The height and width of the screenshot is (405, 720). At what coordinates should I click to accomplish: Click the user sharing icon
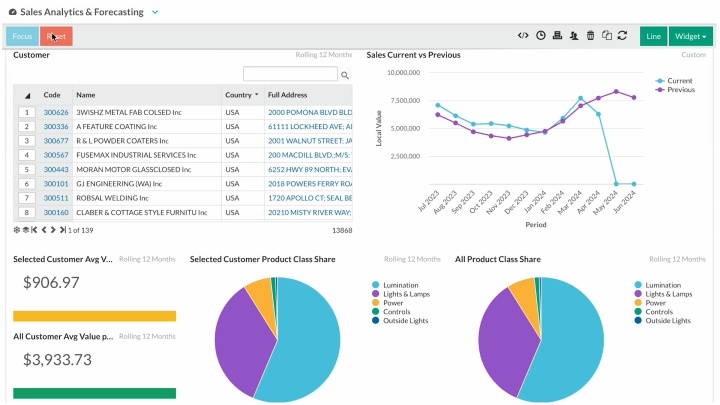[x=574, y=35]
